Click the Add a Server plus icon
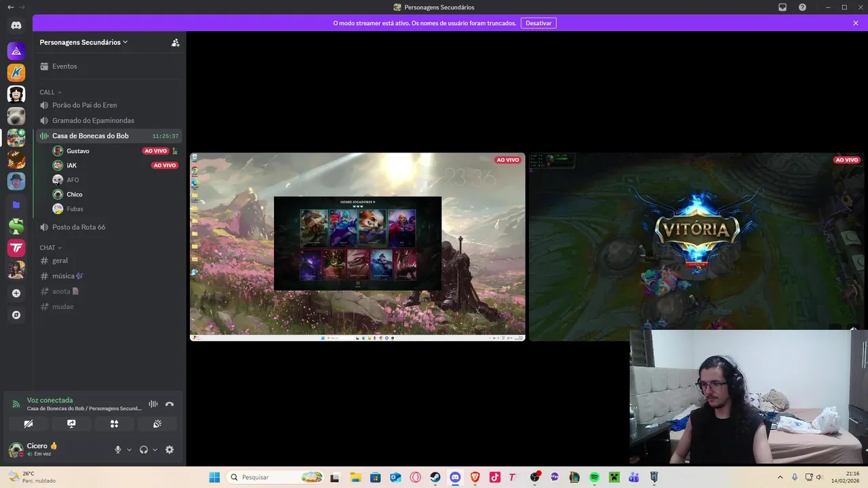Screen dimensions: 868x488 [x=16, y=293]
